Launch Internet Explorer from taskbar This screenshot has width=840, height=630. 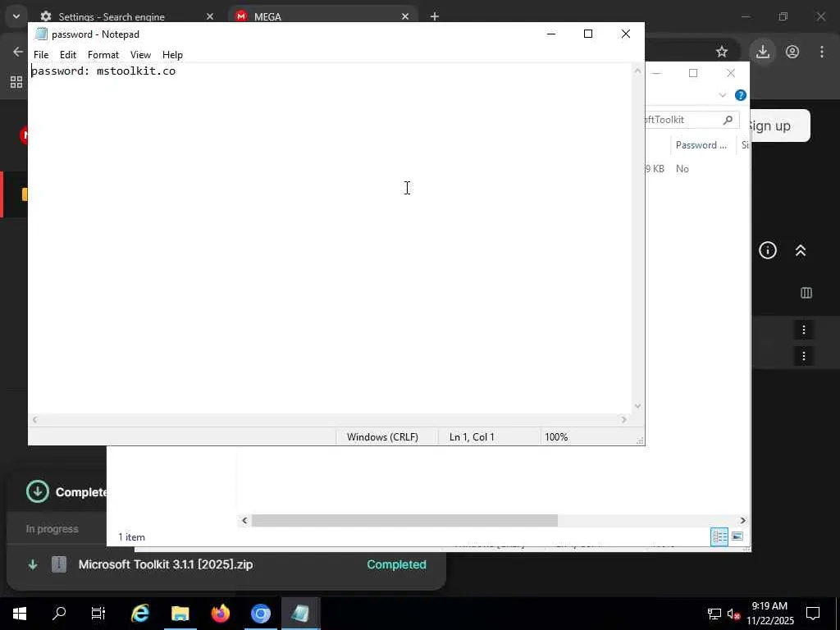pyautogui.click(x=140, y=614)
